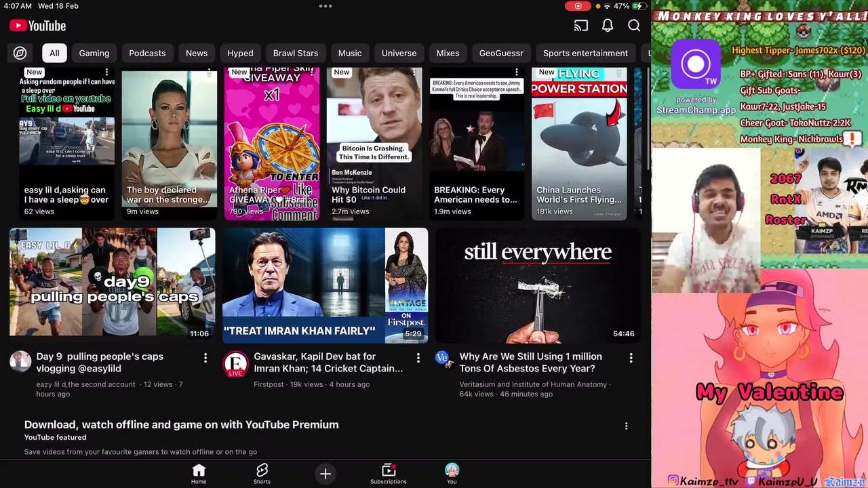Play 'still everywhere' asbestos thumbnail
Image resolution: width=868 pixels, height=488 pixels.
538,285
